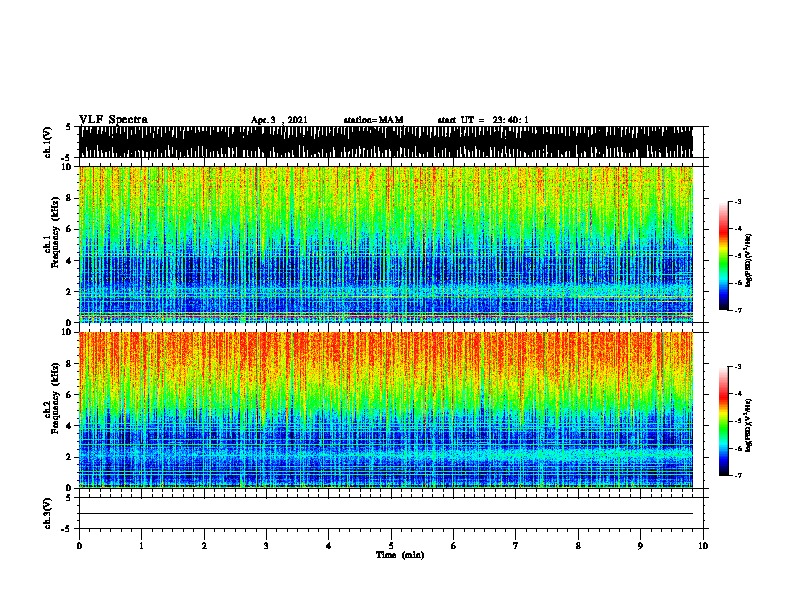Click the "ch.3(V)" axis label
792x612 pixels.
point(48,513)
